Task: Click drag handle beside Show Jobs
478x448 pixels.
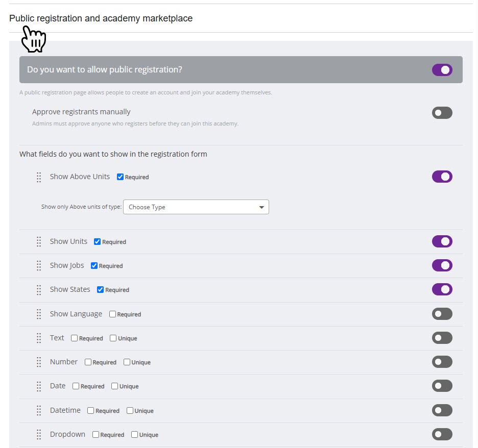Action: 39,266
